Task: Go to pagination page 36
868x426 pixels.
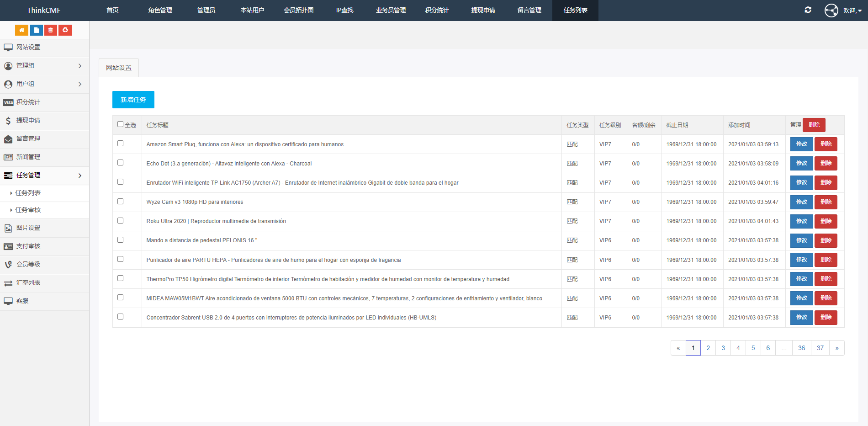Action: coord(802,348)
